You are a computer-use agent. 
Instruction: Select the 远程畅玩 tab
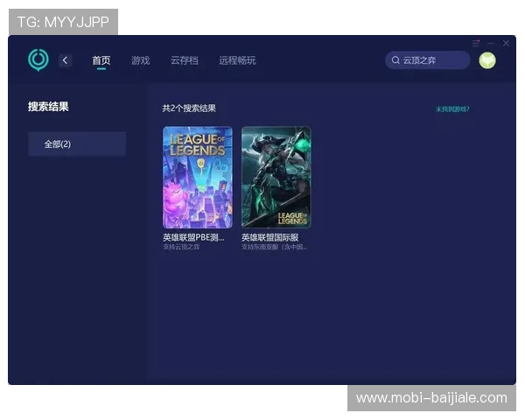tap(237, 60)
